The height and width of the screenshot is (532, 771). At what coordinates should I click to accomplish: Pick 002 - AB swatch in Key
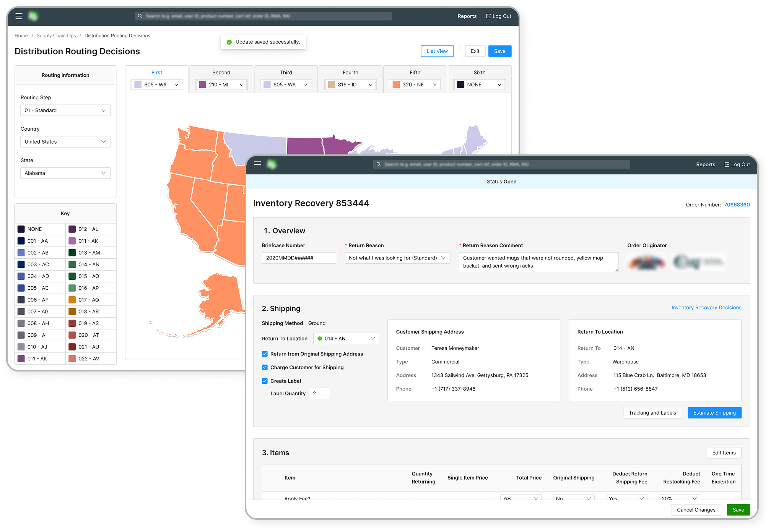point(21,253)
